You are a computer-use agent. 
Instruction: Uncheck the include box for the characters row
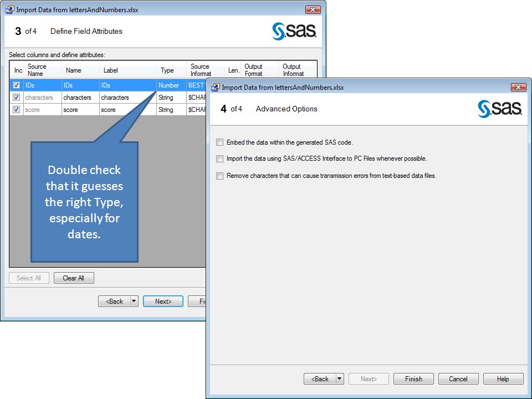(16, 98)
